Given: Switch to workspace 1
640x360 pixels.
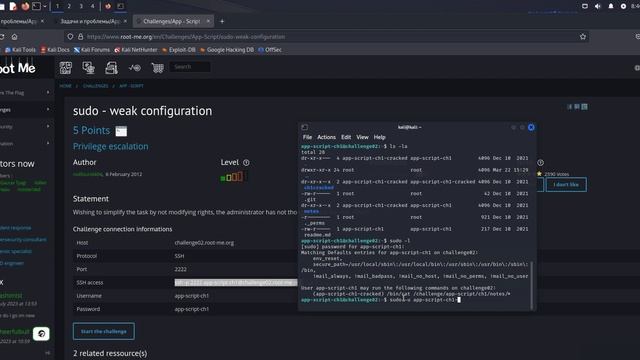Looking at the screenshot, I should click(x=57, y=6).
